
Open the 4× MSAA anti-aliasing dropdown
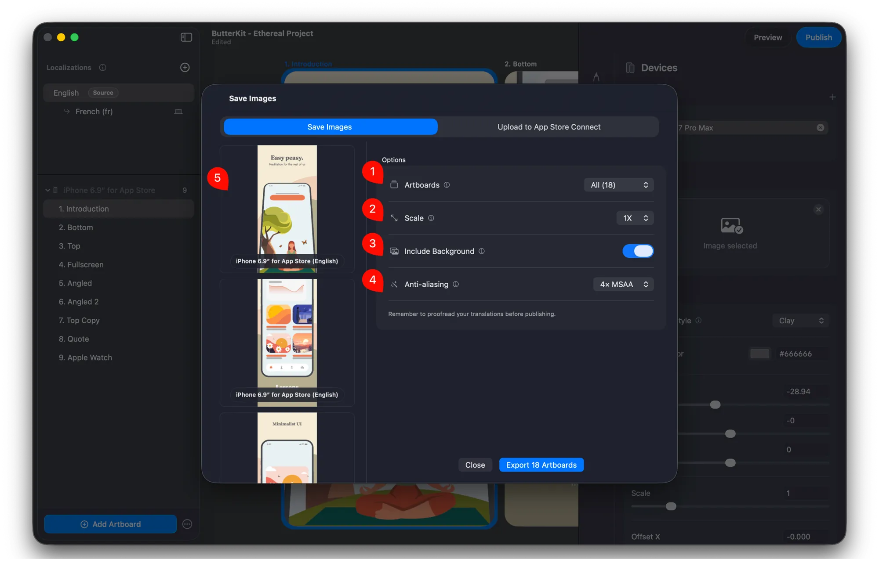(x=623, y=284)
